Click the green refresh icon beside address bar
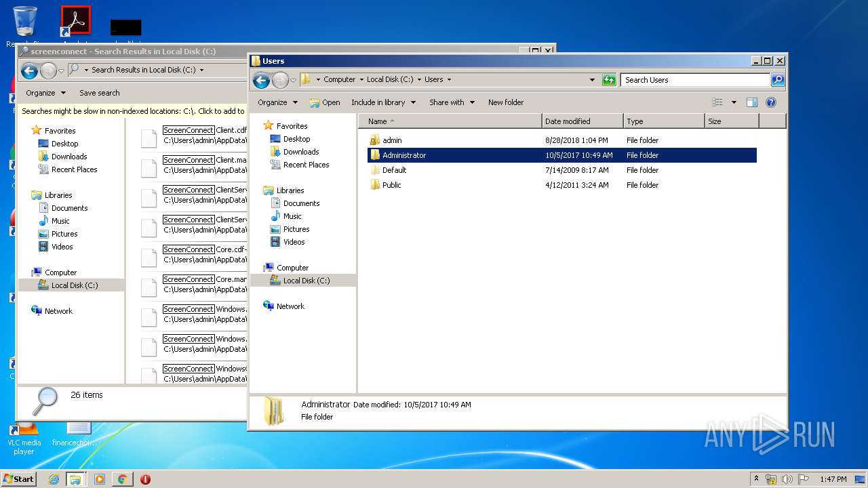 [x=609, y=80]
